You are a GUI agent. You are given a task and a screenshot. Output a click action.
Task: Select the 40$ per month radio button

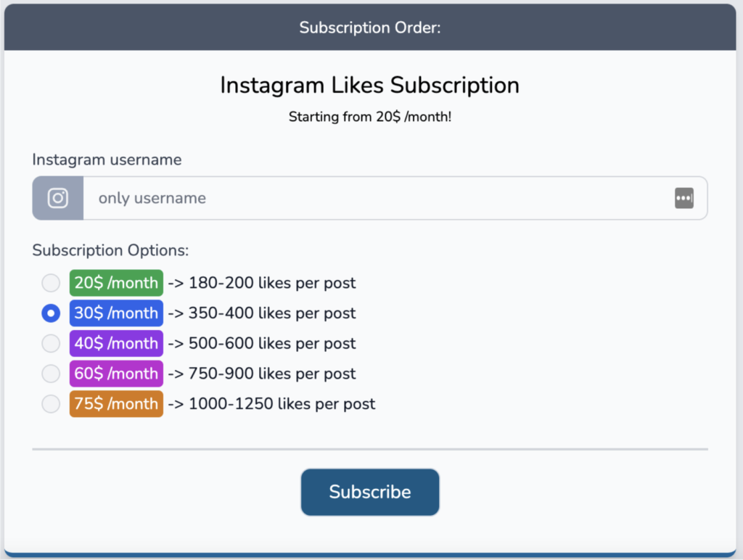point(51,343)
